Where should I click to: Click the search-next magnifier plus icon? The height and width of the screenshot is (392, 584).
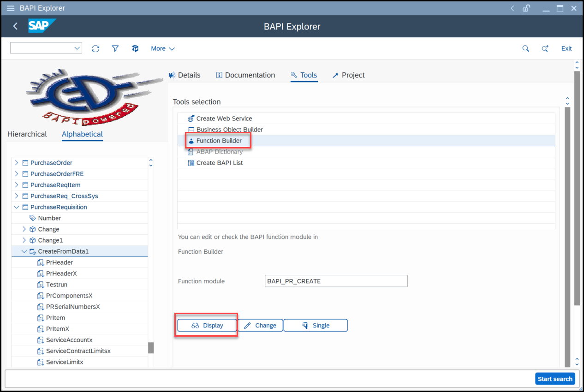pos(545,48)
